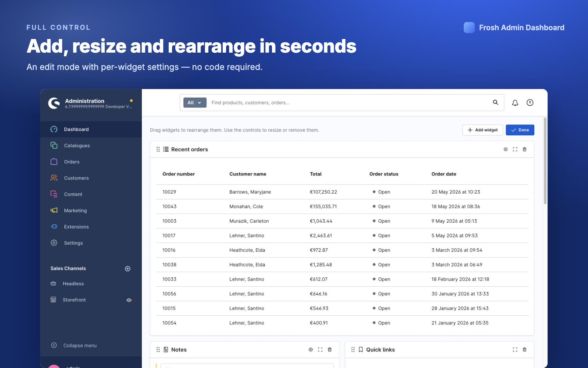588x368 pixels.
Task: Click customer Murazik, Carleton
Action: coord(249,221)
